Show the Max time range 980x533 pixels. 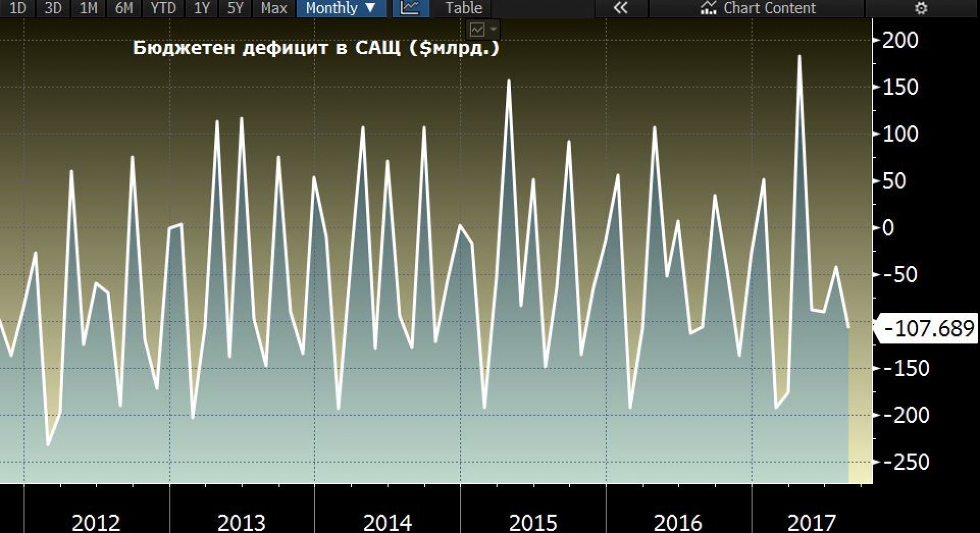274,8
